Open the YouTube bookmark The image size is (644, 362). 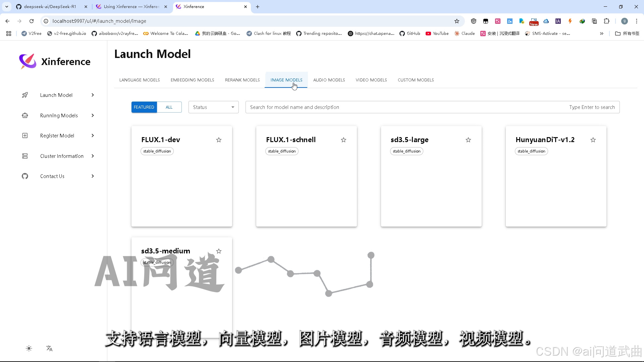tap(437, 33)
